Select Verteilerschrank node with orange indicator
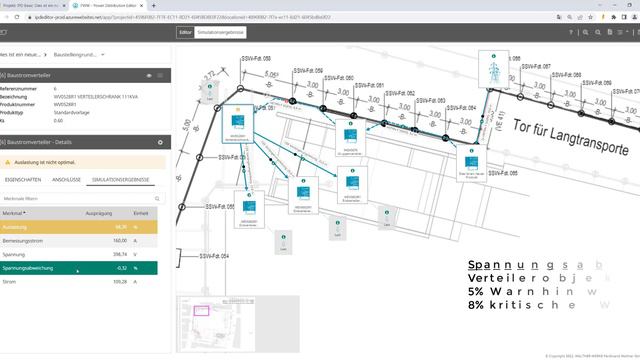This screenshot has height=360, width=640. click(238, 124)
